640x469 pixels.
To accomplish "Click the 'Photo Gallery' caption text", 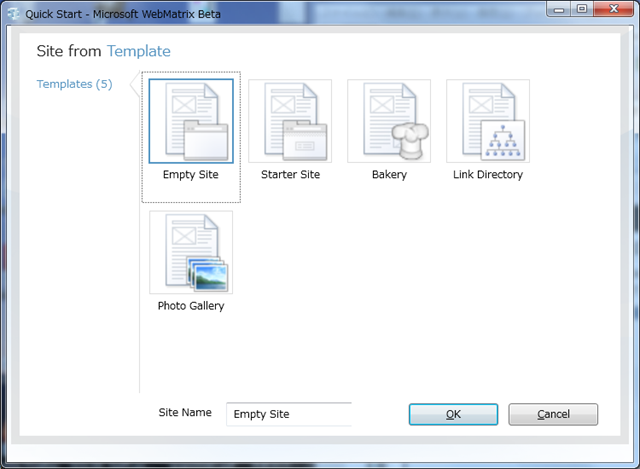I will (x=191, y=306).
